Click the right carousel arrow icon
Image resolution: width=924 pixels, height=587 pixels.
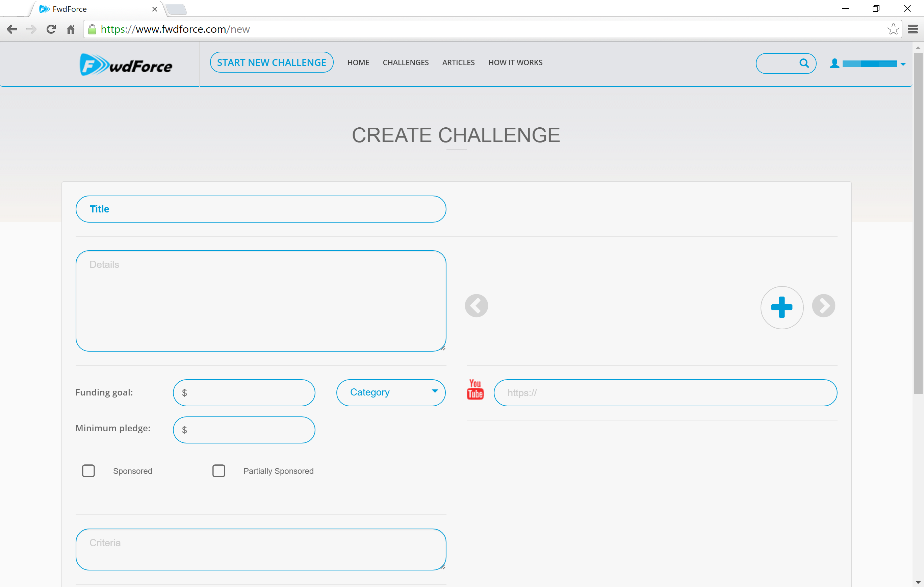coord(823,306)
